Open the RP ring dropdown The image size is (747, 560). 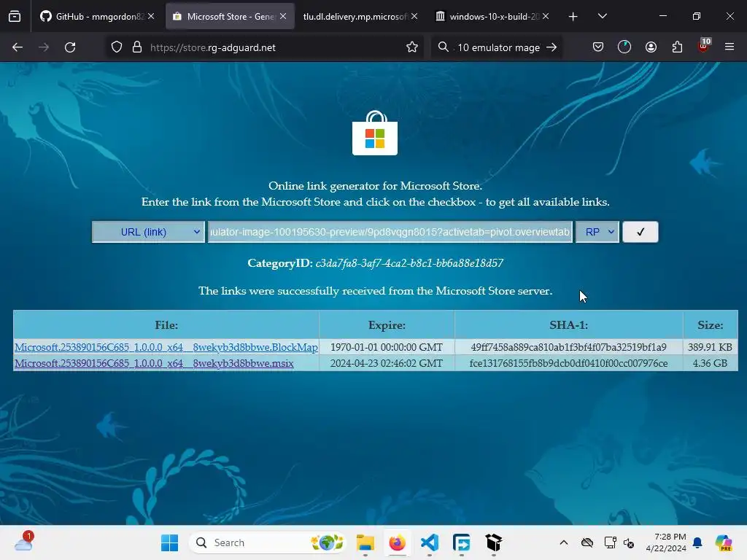click(597, 232)
